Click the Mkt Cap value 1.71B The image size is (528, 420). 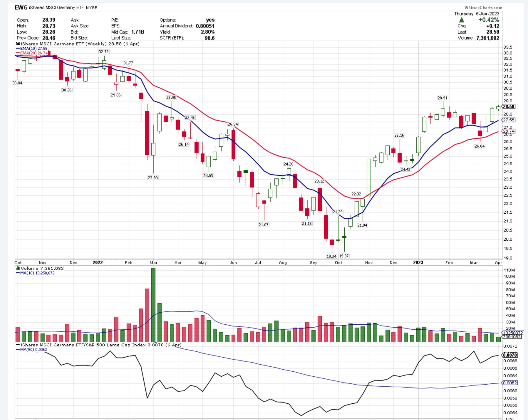(x=138, y=32)
